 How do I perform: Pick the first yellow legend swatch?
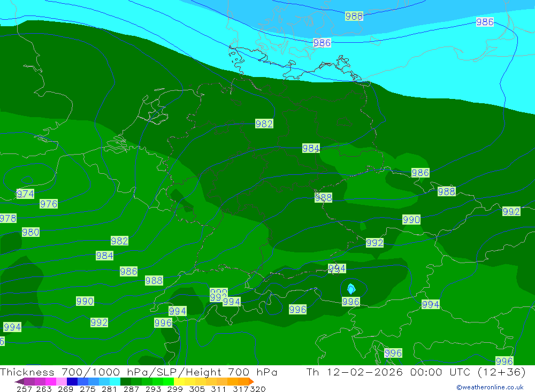coord(179,381)
